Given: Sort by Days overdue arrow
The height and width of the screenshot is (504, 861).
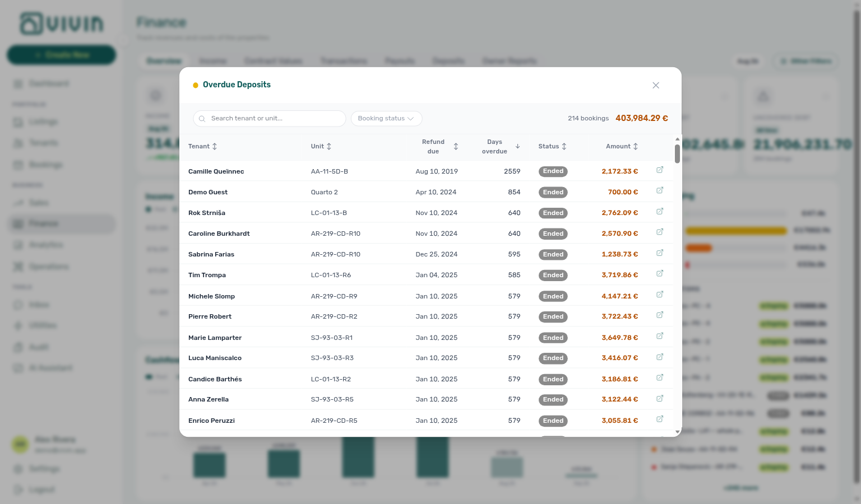Looking at the screenshot, I should point(517,146).
